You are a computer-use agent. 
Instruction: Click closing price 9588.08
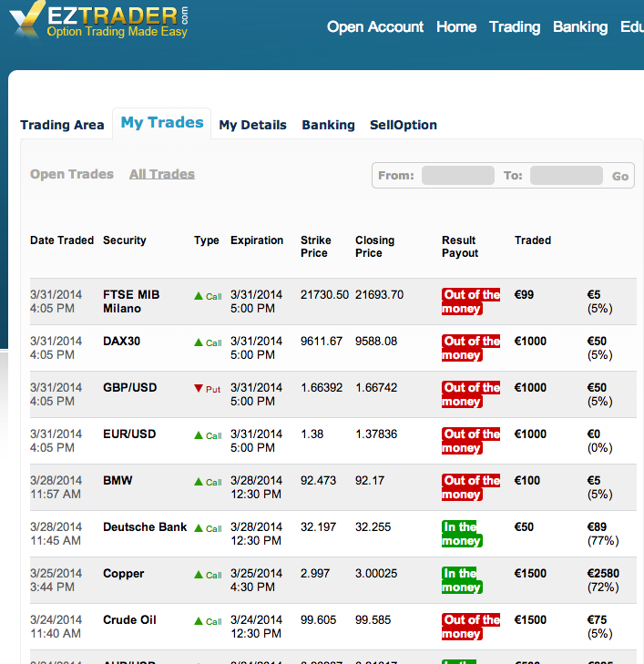tap(376, 342)
